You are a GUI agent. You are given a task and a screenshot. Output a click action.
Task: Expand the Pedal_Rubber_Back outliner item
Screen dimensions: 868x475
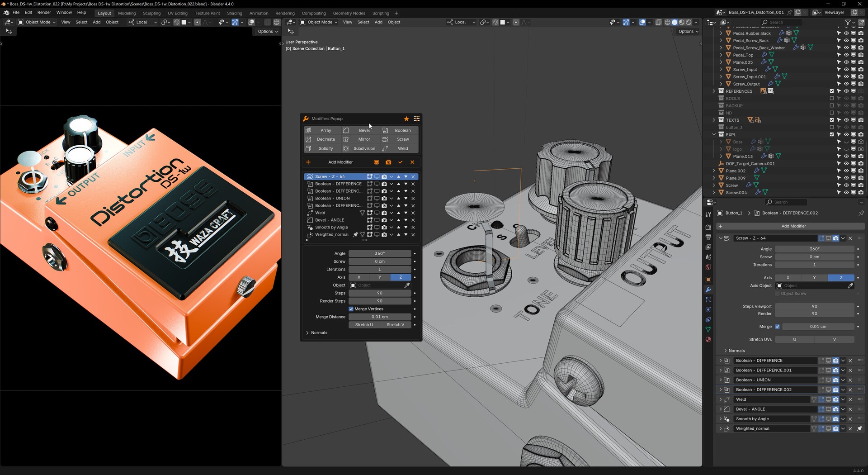coord(721,33)
